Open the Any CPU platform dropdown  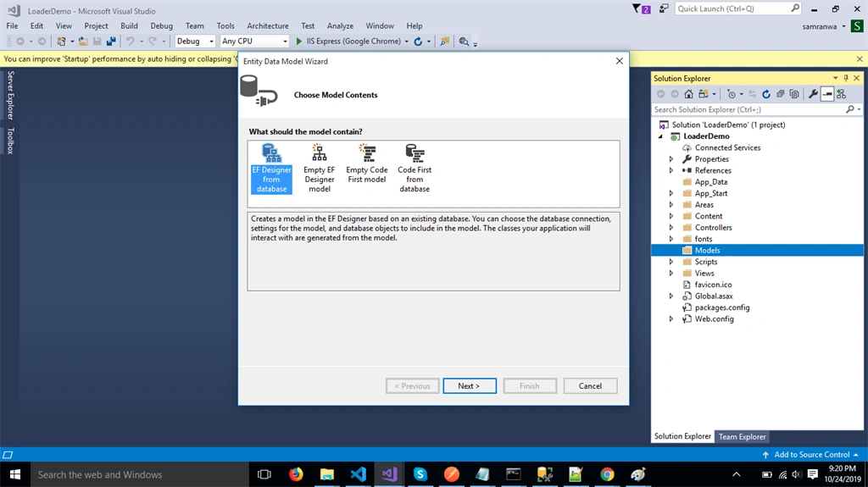pos(254,41)
